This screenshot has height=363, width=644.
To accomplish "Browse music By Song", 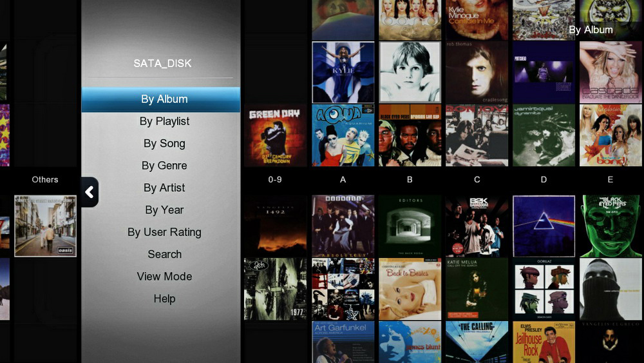I will tap(164, 144).
